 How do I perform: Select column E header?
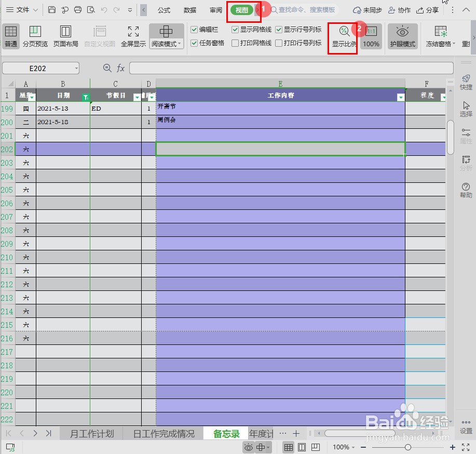(280, 84)
